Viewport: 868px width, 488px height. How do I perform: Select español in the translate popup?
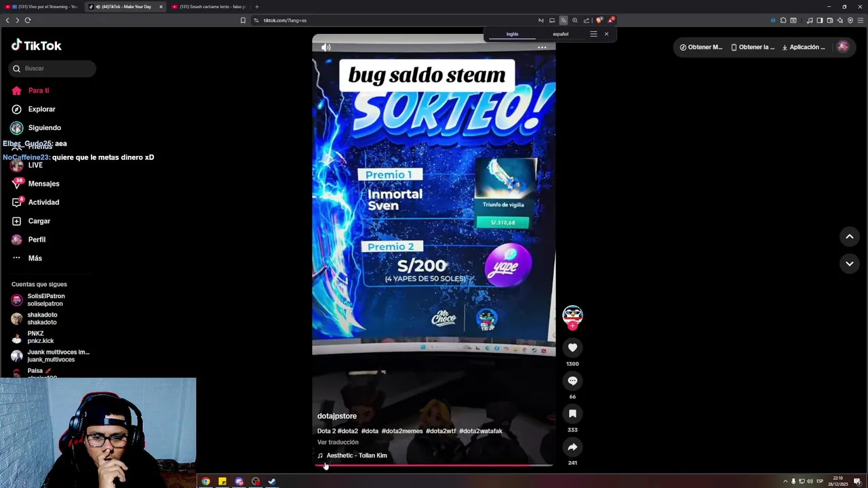(560, 34)
